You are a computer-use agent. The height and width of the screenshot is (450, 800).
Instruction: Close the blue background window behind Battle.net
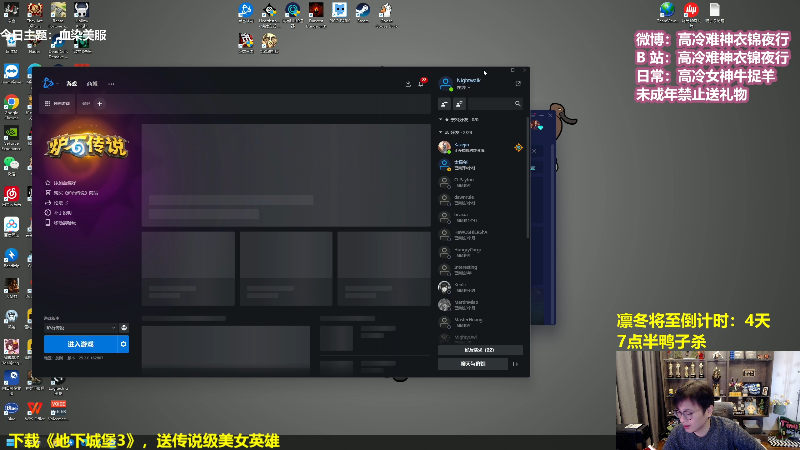click(x=550, y=115)
